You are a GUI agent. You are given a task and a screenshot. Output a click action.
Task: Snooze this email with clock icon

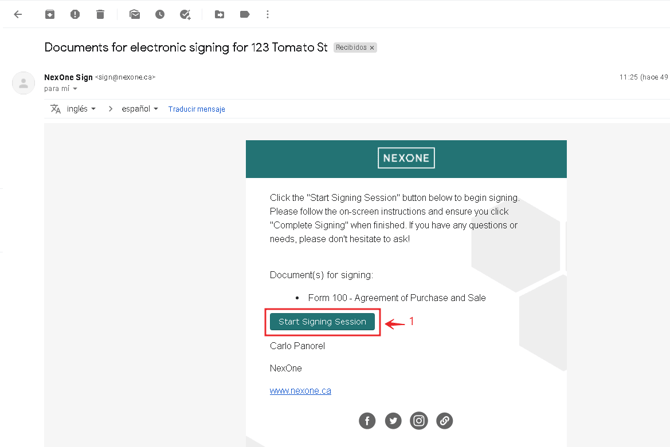(x=160, y=15)
